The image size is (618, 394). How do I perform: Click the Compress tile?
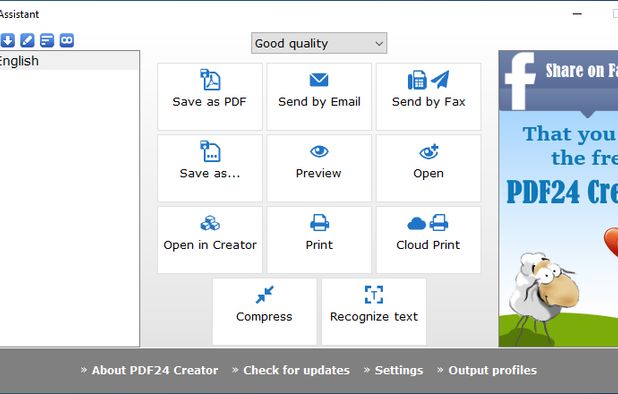[264, 312]
